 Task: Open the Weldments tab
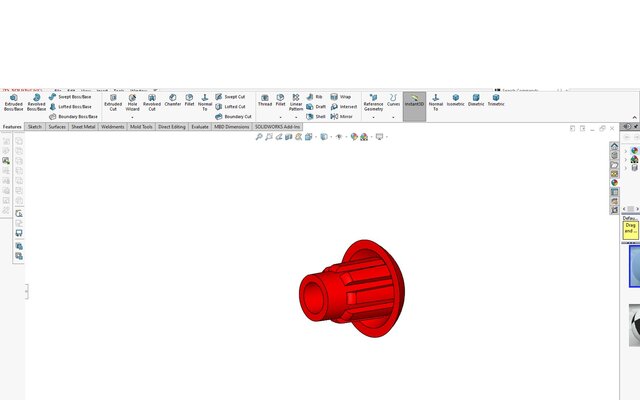point(112,127)
